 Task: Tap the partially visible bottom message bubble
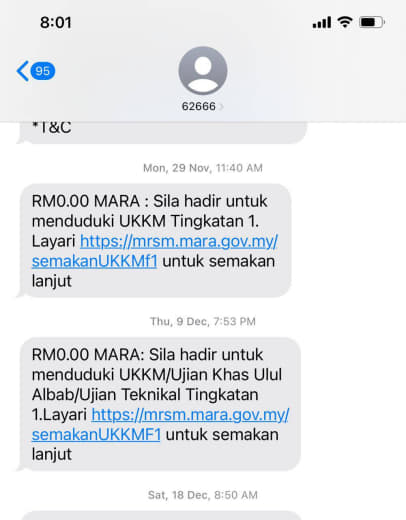[x=161, y=515]
